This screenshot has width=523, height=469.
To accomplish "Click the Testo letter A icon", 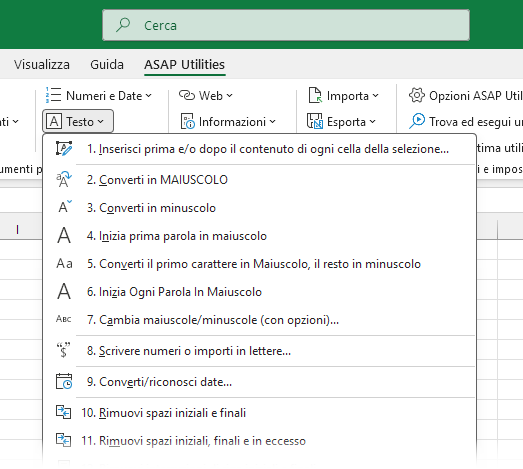I will click(x=54, y=121).
